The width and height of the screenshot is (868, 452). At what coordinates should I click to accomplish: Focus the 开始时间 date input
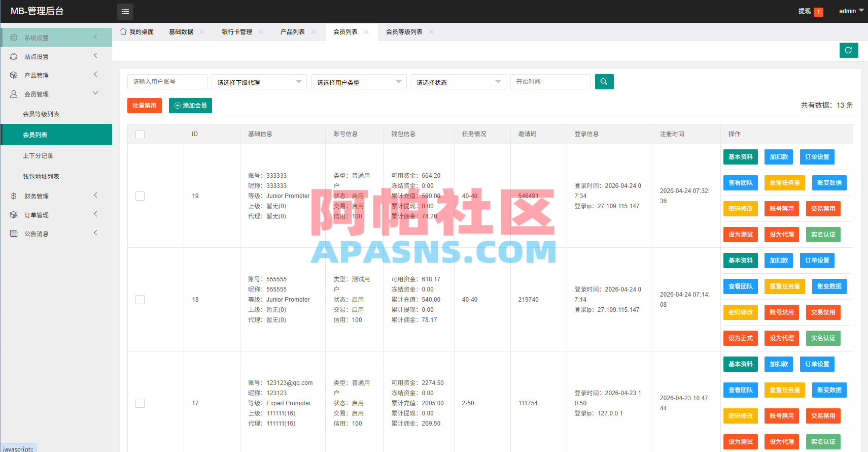point(550,82)
